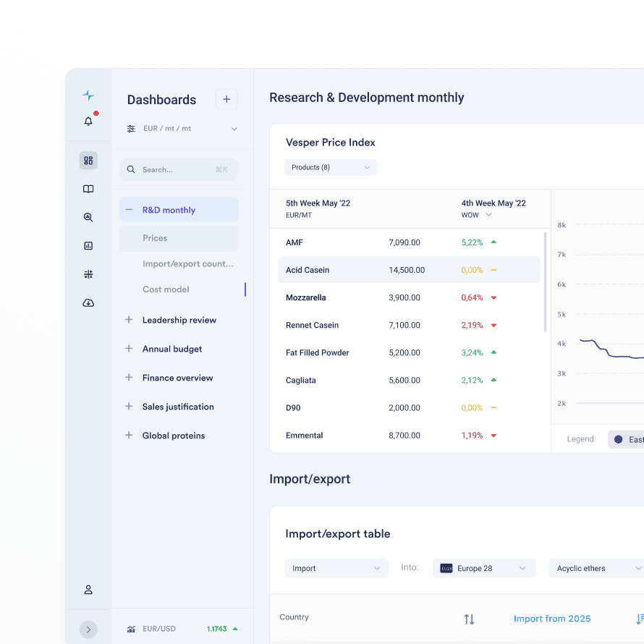Open the Products (8) dropdown
Viewport: 644px width, 644px height.
click(x=331, y=168)
